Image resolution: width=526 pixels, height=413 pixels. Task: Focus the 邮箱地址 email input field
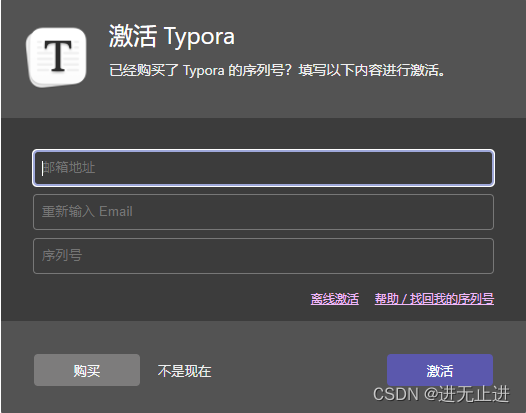click(x=263, y=168)
